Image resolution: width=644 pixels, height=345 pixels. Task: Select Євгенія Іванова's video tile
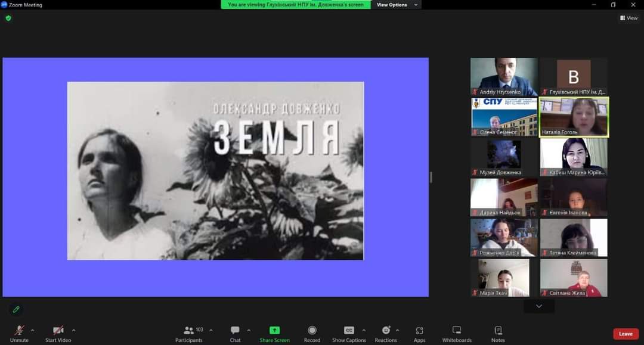click(x=574, y=197)
